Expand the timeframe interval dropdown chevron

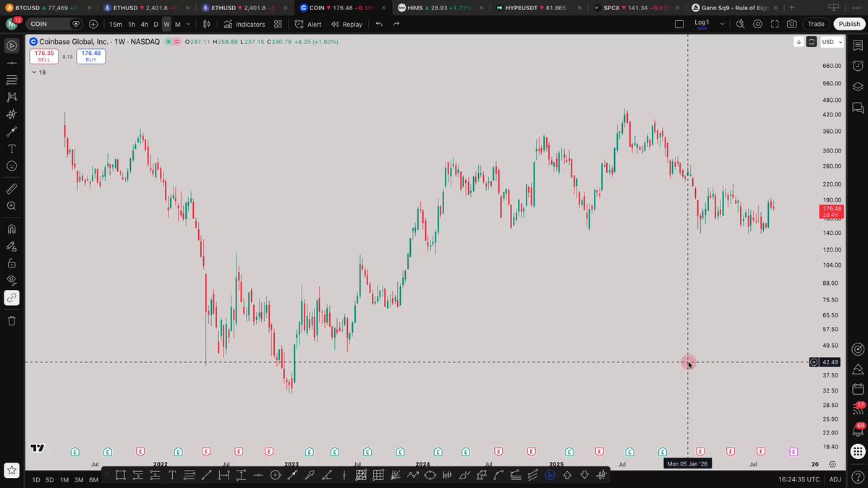(x=189, y=24)
